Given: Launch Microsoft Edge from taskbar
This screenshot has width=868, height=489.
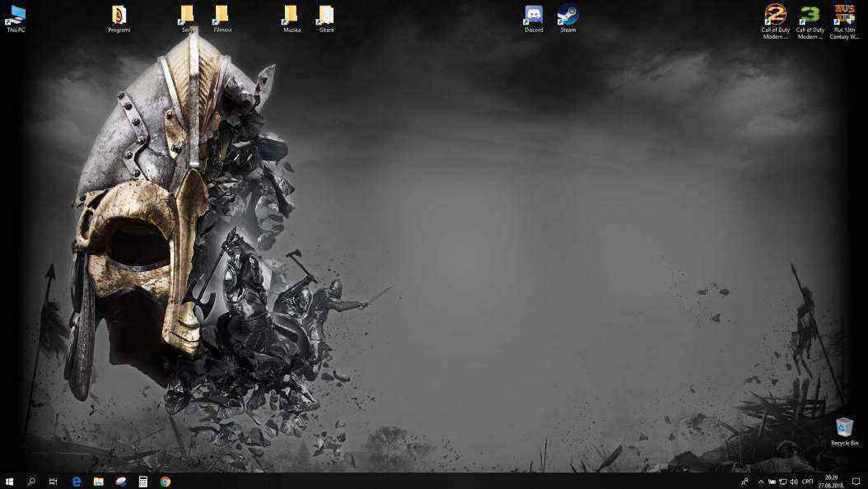Looking at the screenshot, I should 77,482.
